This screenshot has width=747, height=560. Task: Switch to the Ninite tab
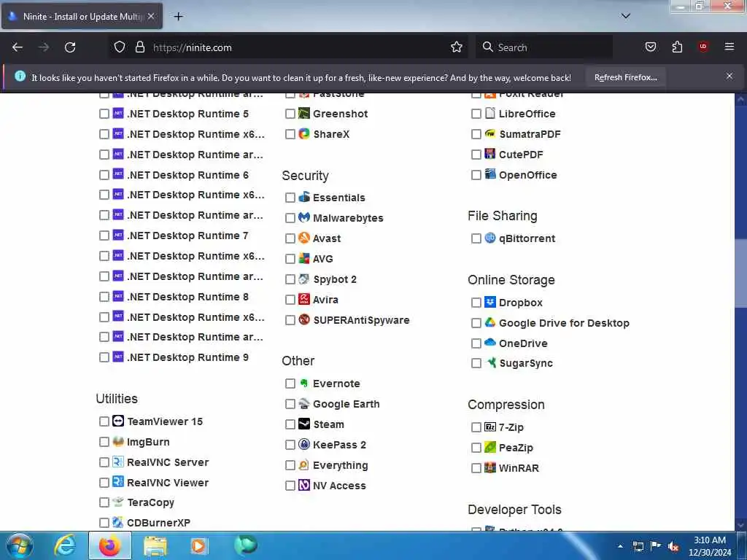click(82, 16)
